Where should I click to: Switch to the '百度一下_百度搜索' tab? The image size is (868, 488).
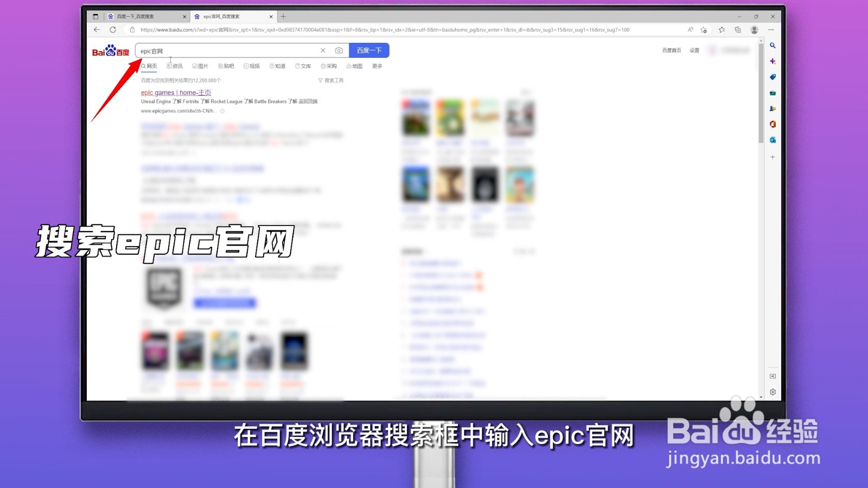coord(146,16)
